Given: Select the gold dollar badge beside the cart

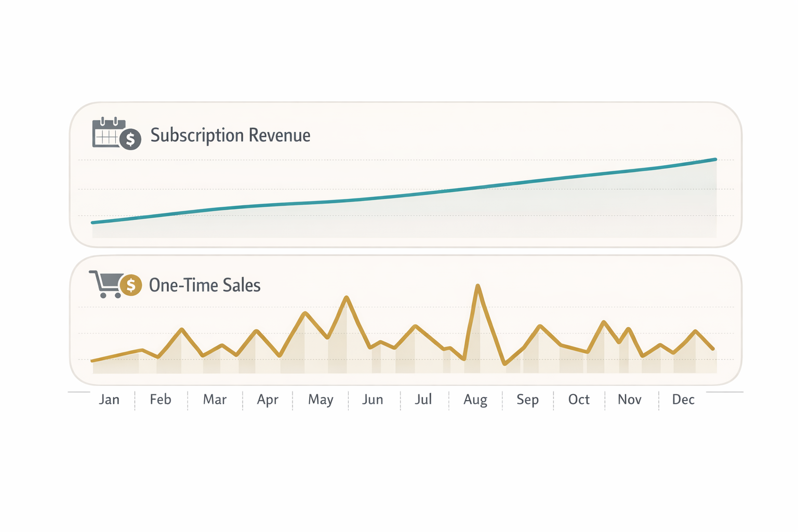Looking at the screenshot, I should 130,285.
